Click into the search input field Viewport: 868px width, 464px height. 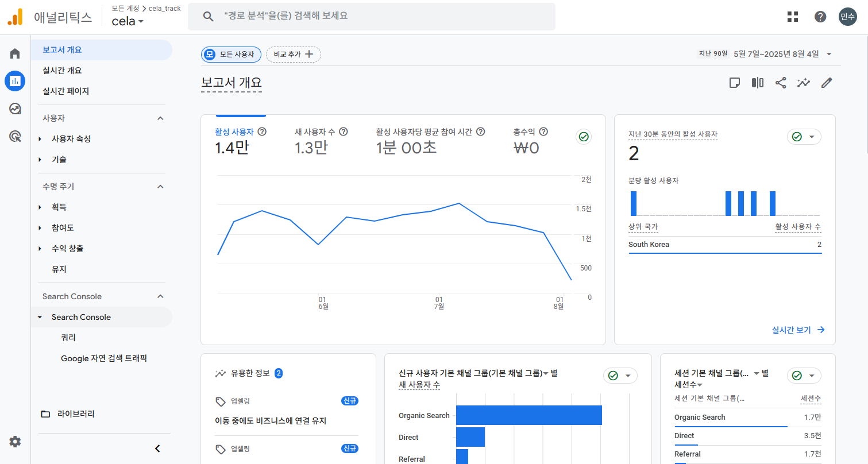372,16
